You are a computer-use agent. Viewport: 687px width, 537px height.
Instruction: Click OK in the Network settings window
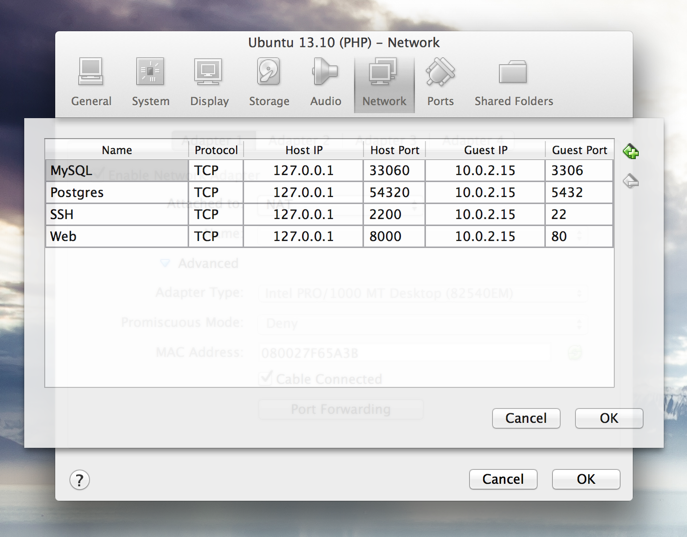(586, 479)
